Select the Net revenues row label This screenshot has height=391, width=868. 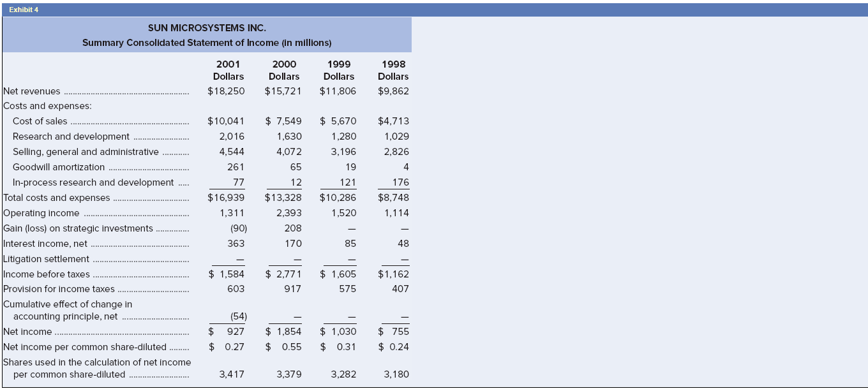coord(32,91)
